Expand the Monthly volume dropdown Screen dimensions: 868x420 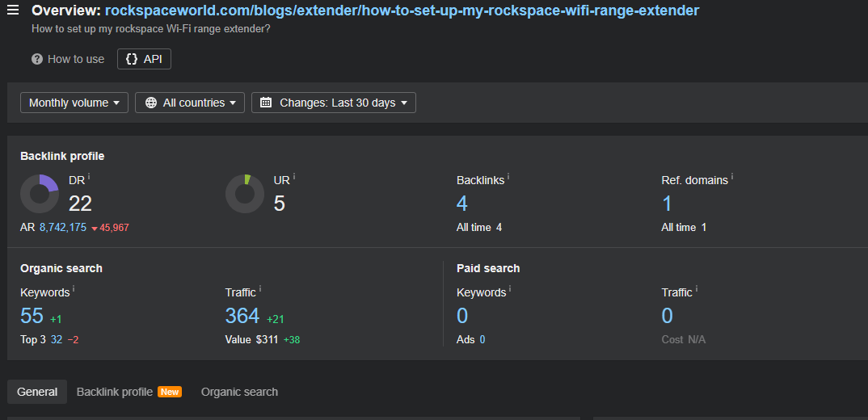pos(74,103)
